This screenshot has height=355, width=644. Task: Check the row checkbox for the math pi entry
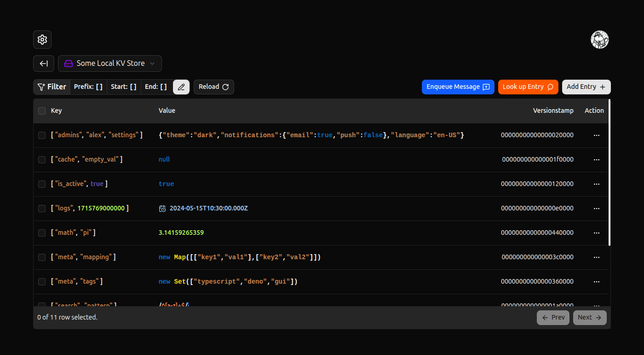42,233
